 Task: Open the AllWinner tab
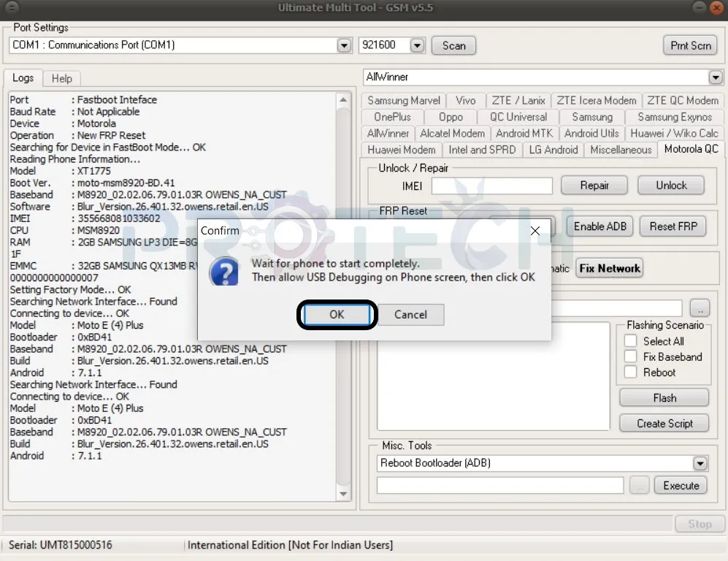[x=388, y=134]
